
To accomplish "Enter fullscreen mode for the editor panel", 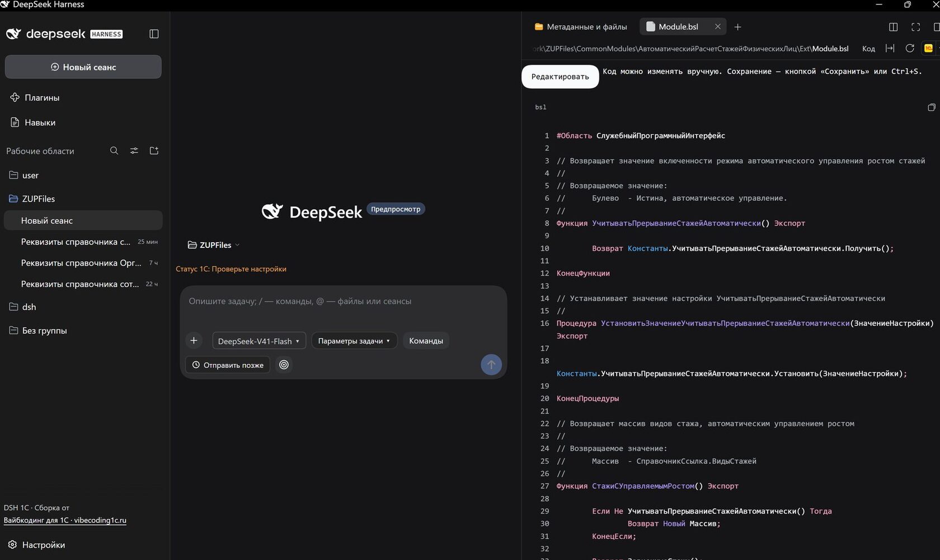I will [915, 27].
